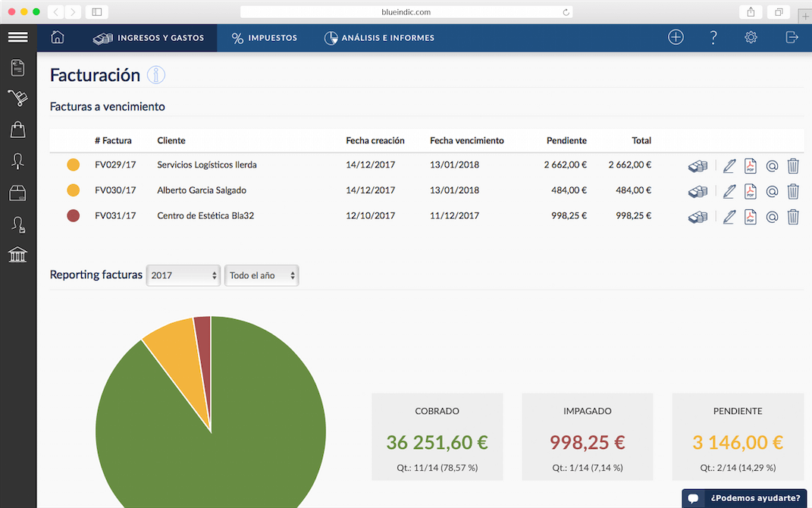The image size is (812, 508).
Task: Download PDF of invoice FV031/17
Action: 751,216
